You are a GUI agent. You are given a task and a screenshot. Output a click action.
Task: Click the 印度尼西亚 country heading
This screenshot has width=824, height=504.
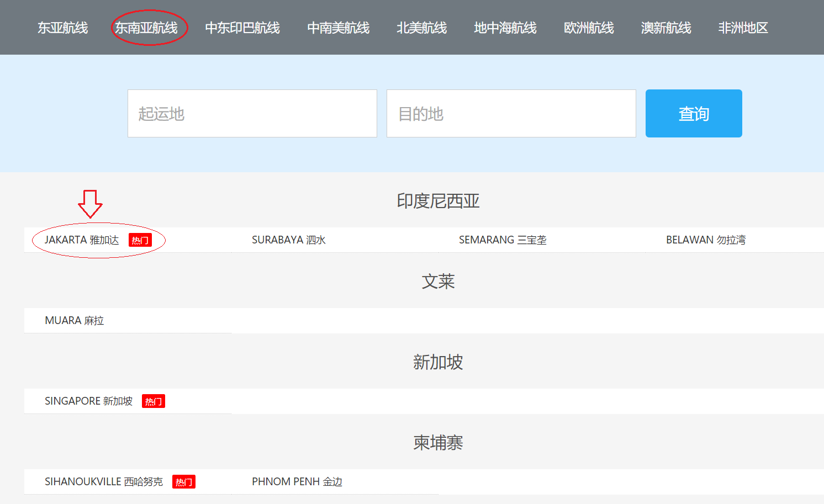pos(438,201)
